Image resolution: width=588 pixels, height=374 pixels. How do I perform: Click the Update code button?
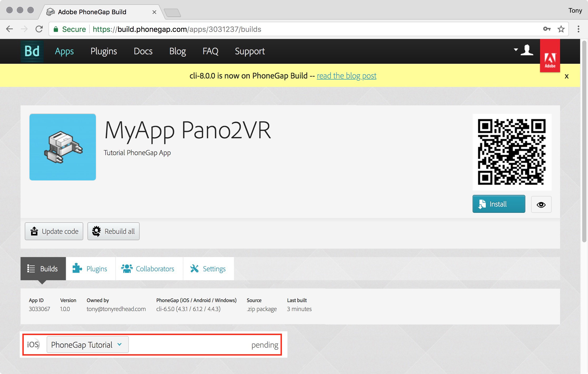[54, 231]
